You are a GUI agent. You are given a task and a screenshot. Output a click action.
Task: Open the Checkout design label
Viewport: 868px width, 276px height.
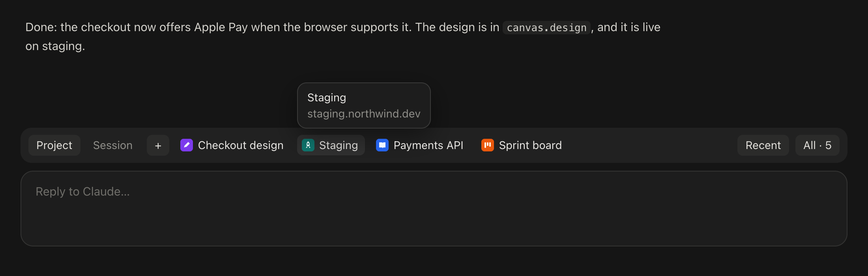pyautogui.click(x=241, y=145)
